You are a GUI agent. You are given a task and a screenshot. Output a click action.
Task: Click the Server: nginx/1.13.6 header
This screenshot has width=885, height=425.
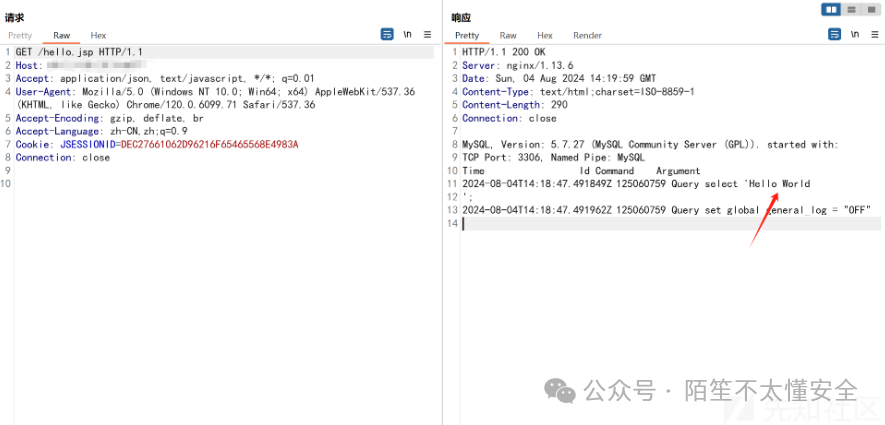point(518,65)
